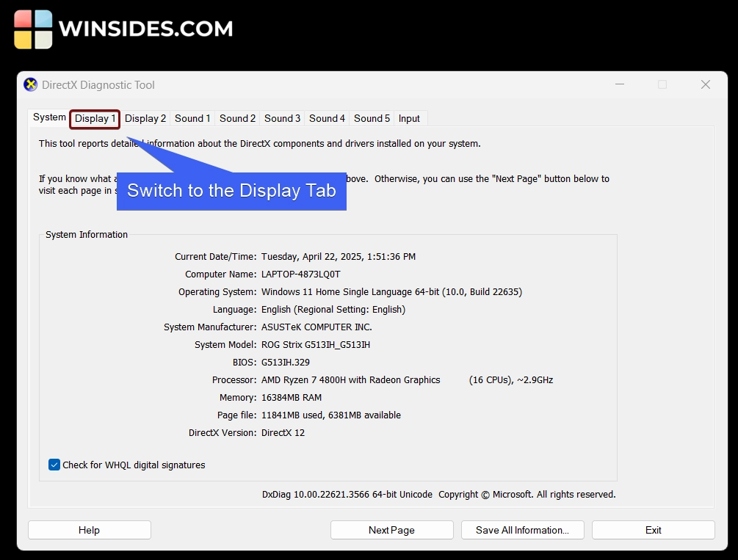Viewport: 738px width, 560px height.
Task: Click the DirectX Diagnostic Tool title text
Action: 98,85
